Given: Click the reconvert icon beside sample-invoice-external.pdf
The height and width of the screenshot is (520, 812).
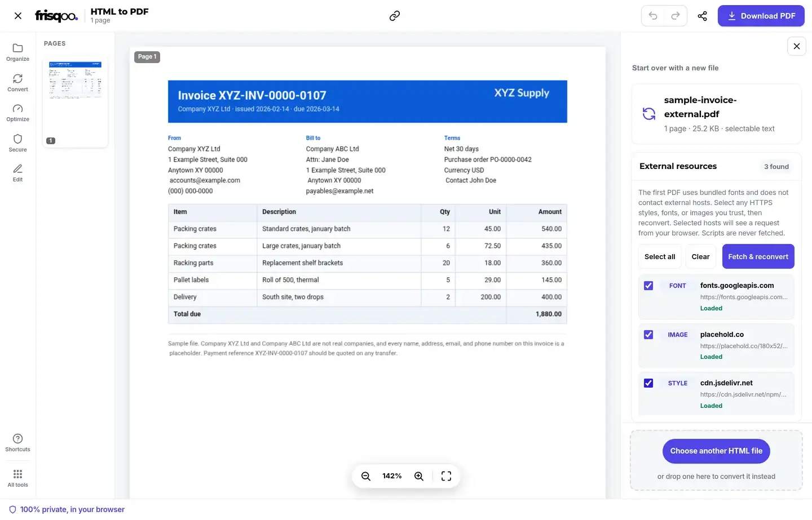Looking at the screenshot, I should (x=649, y=114).
